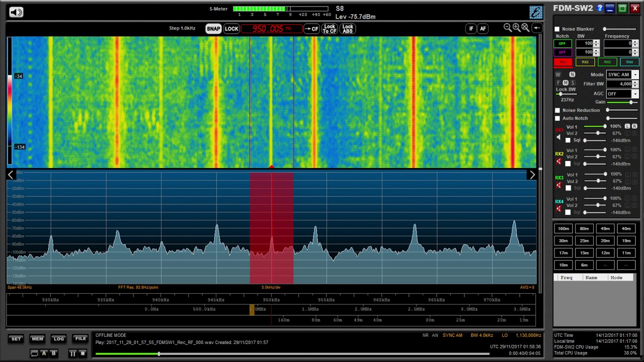644x362 pixels.
Task: Unmute RX3 using its crossed speaker icon
Action: coord(558,186)
